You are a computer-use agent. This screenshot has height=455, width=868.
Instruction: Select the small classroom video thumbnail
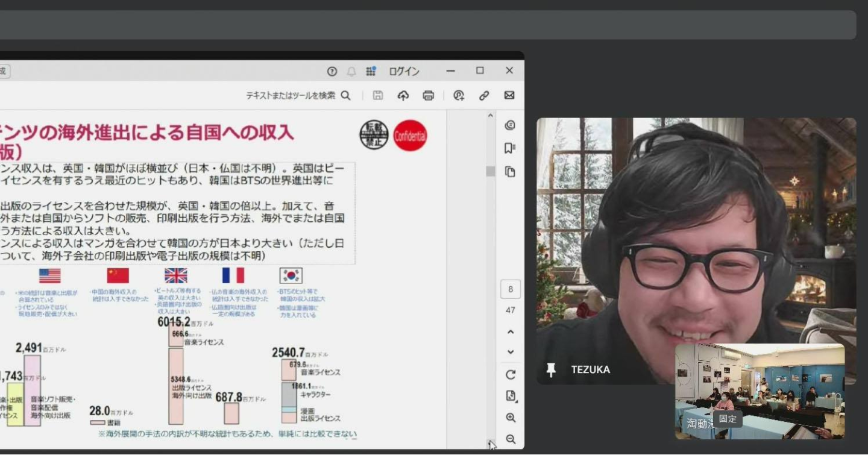pyautogui.click(x=759, y=391)
